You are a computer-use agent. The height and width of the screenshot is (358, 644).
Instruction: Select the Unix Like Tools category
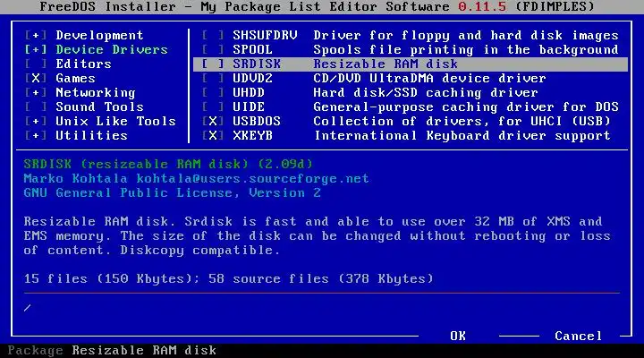(x=115, y=121)
